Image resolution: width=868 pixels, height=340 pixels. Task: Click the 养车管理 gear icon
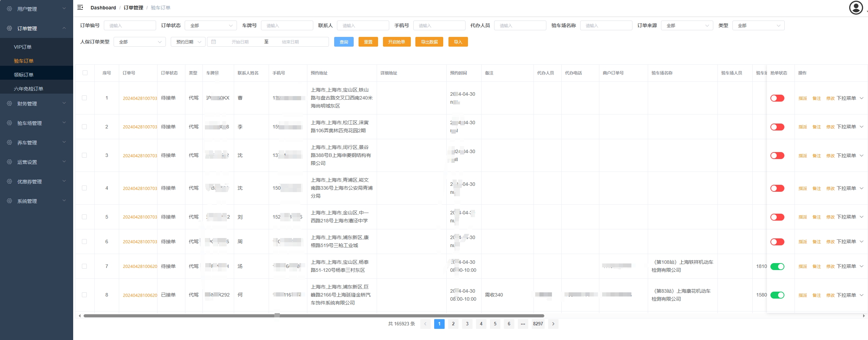pyautogui.click(x=9, y=142)
